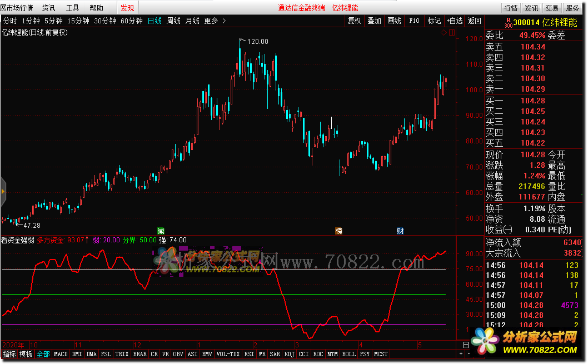
Task: Select the 1分钟 period
Action: (x=31, y=21)
